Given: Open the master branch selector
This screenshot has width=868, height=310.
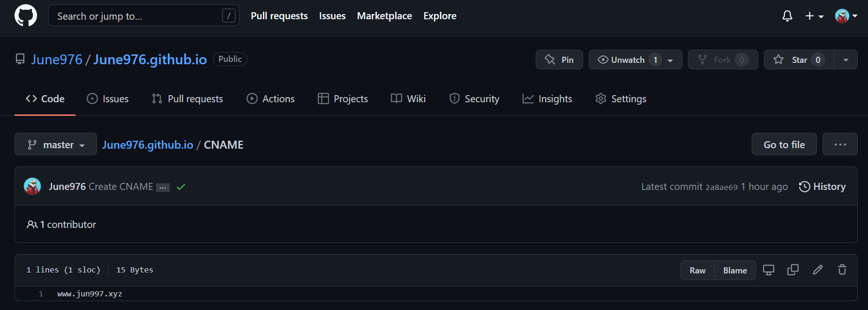Looking at the screenshot, I should [56, 144].
